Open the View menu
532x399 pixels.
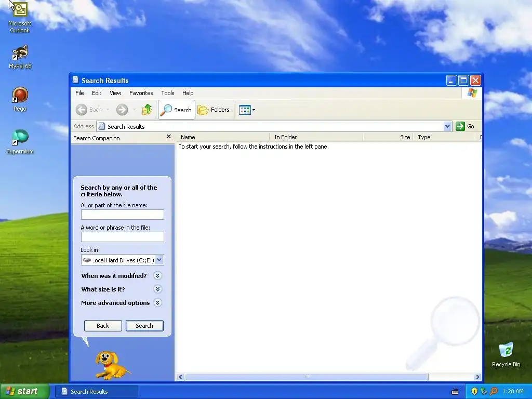[115, 93]
